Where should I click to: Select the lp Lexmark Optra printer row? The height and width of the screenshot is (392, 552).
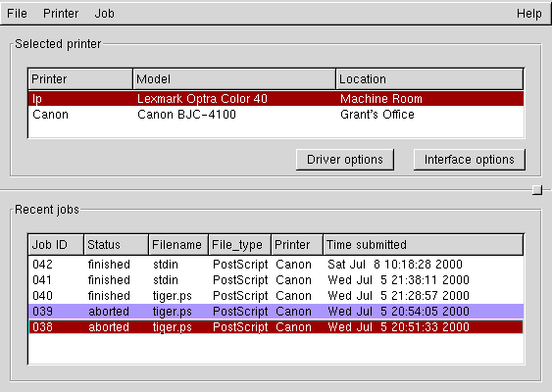click(276, 99)
